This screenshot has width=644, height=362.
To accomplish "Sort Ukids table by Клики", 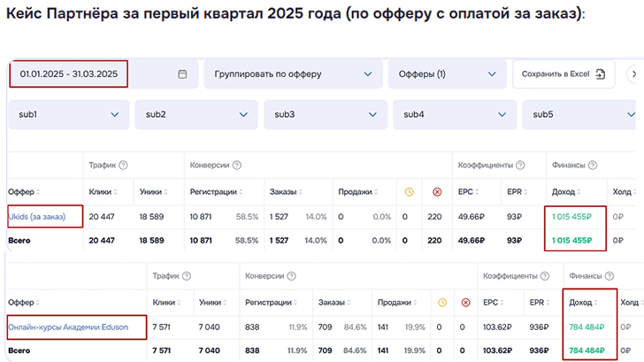I will click(103, 192).
